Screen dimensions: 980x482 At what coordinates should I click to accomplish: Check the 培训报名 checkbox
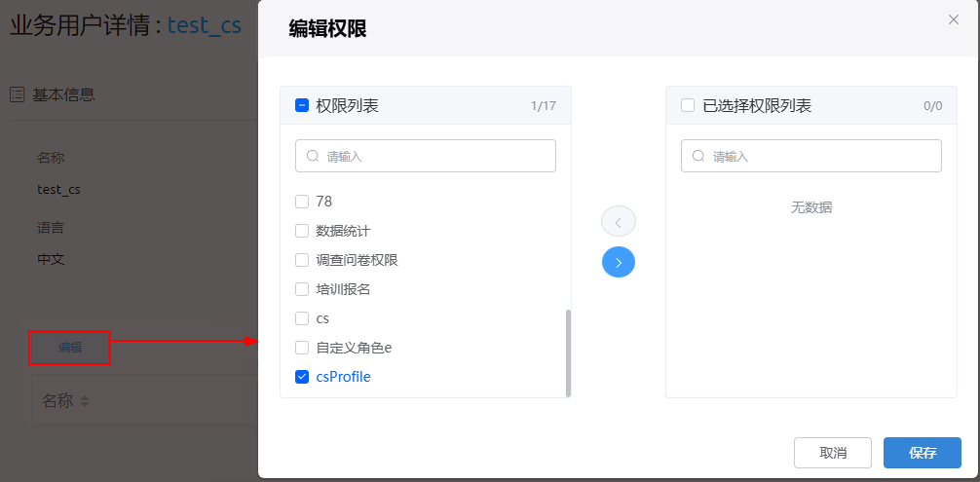302,289
